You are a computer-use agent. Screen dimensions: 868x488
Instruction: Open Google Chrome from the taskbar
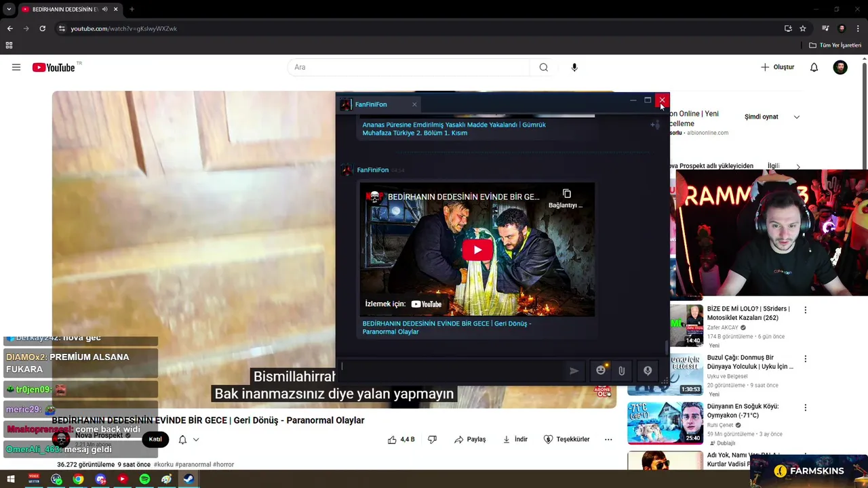click(79, 479)
